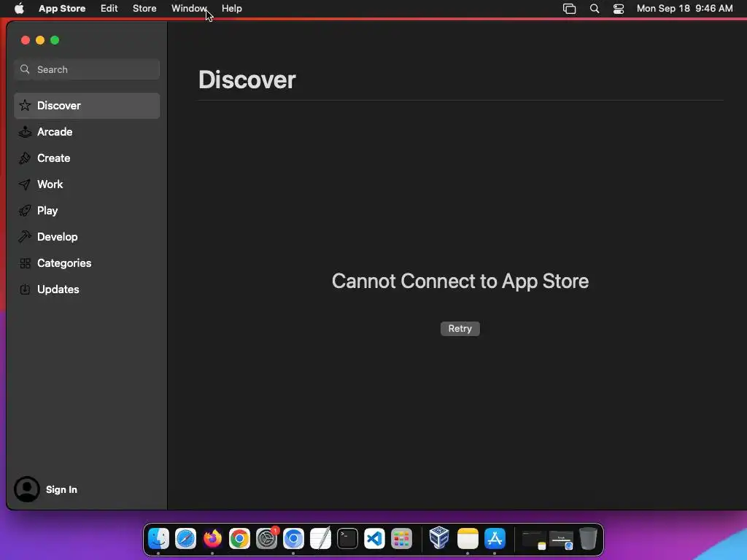Select the Create category

coord(87,158)
